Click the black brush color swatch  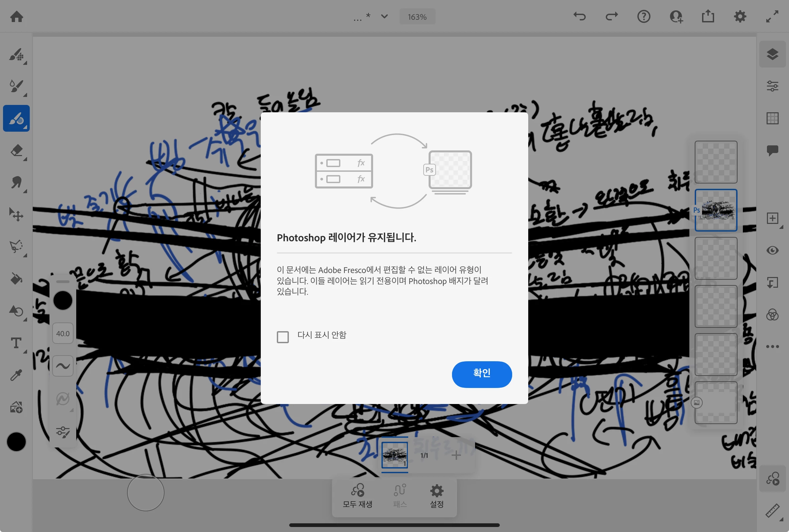pos(63,300)
